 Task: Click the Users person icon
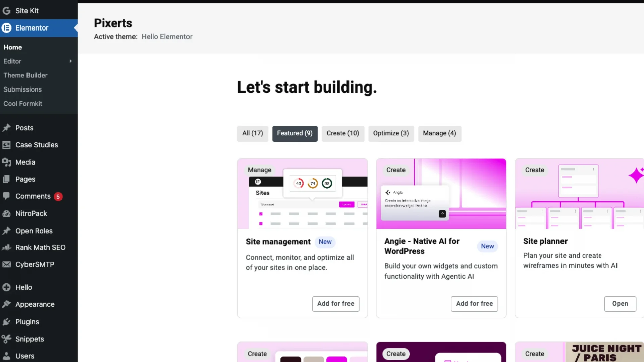pos(6,356)
